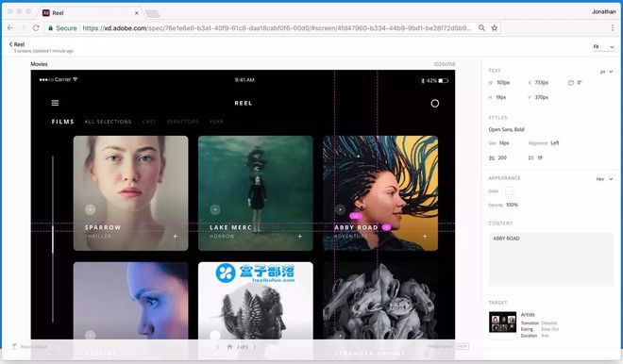Bookmark page with the star icon
This screenshot has height=364, width=623.
[495, 27]
